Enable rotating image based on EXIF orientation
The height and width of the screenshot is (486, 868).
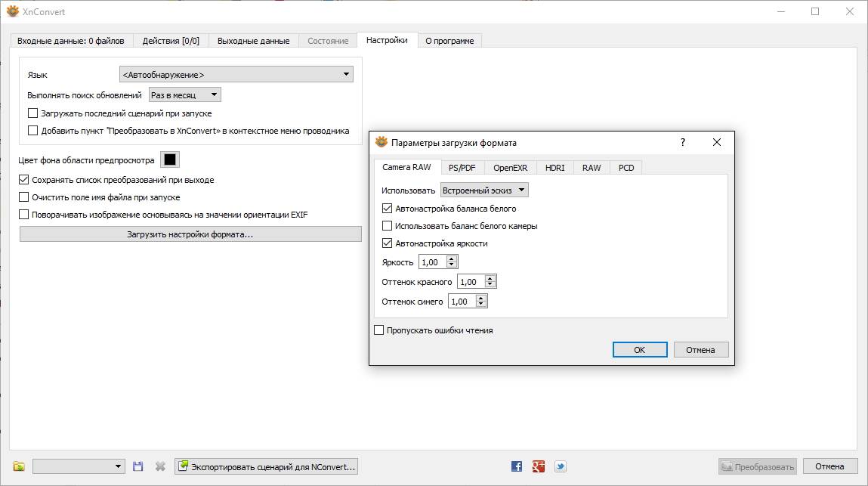tap(24, 215)
